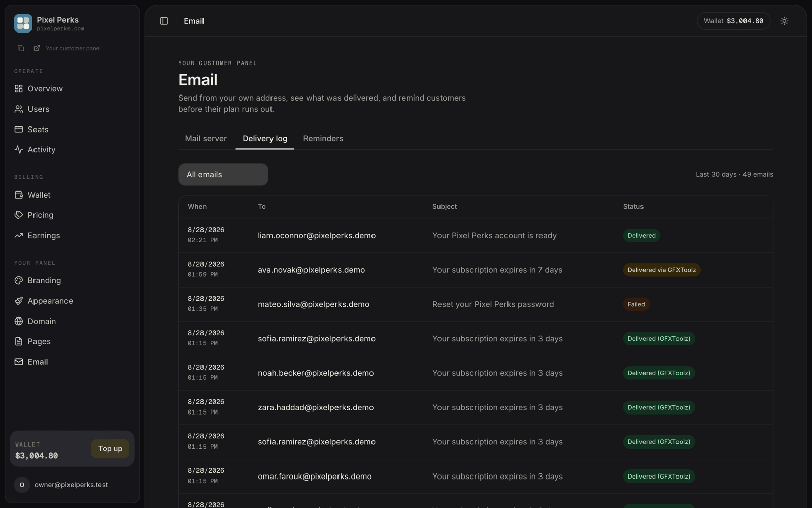The width and height of the screenshot is (812, 508).
Task: Click the Seats card icon
Action: [x=19, y=129]
